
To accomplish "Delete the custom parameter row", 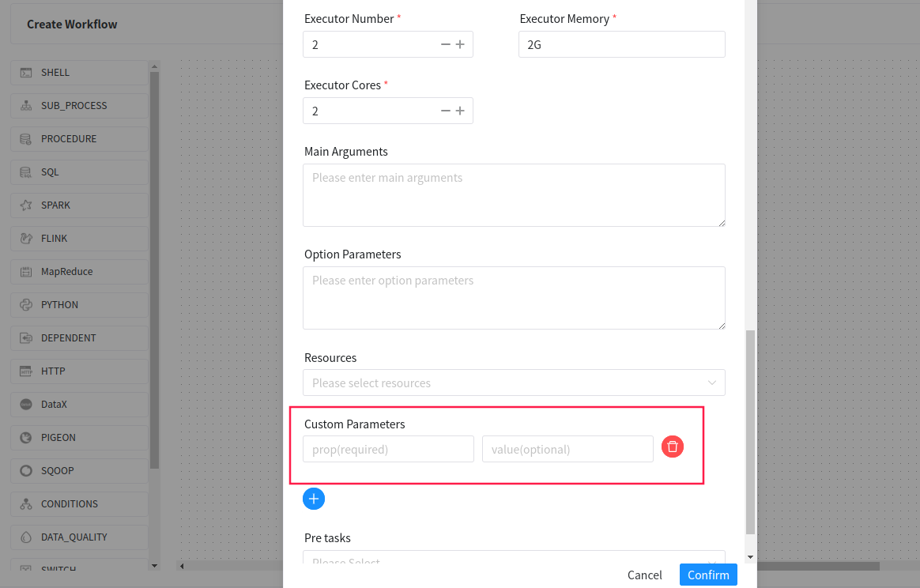I will [x=672, y=447].
